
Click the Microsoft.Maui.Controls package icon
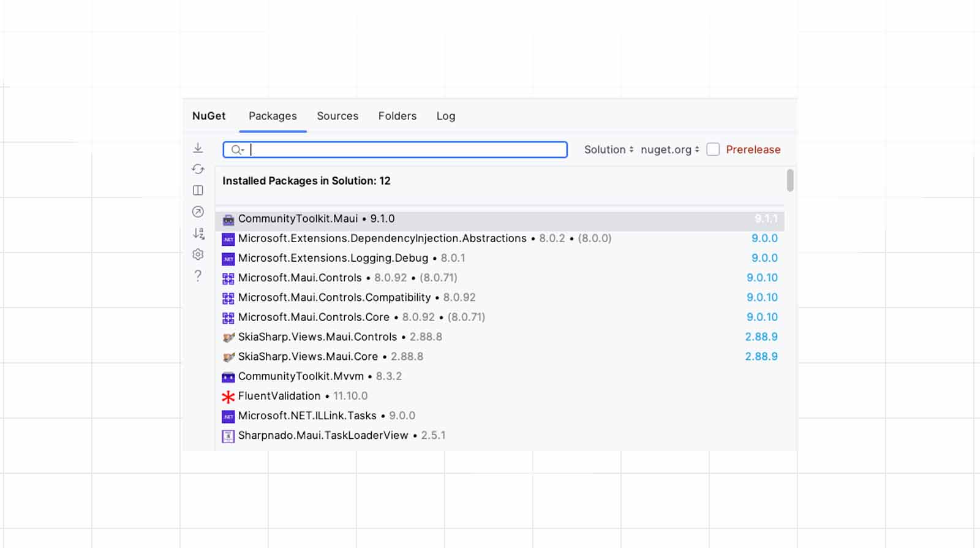coord(228,279)
